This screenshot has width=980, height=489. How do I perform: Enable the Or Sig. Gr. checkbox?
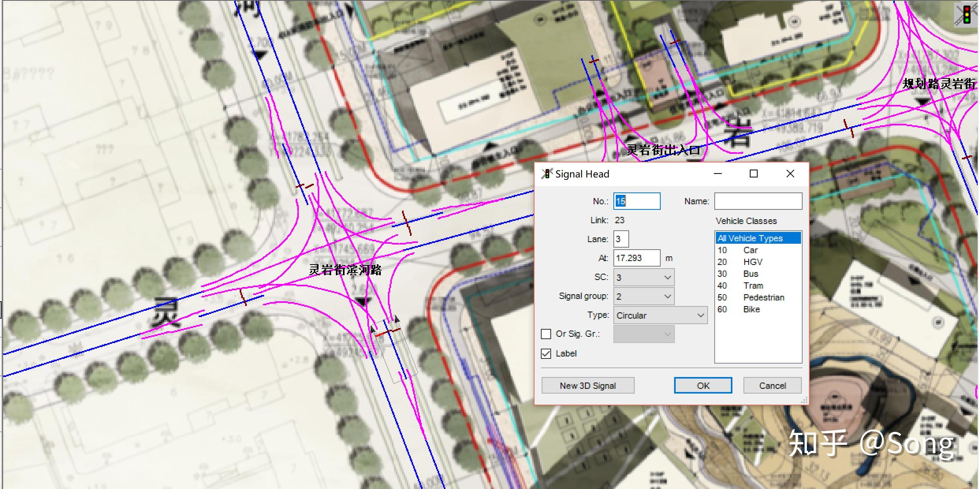[546, 334]
